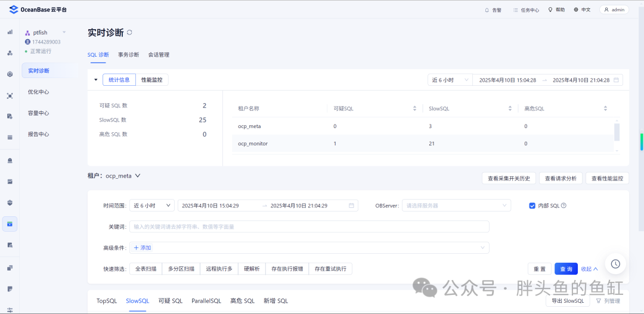
Task: Sort the table by SlowSQL column
Action: click(x=510, y=109)
